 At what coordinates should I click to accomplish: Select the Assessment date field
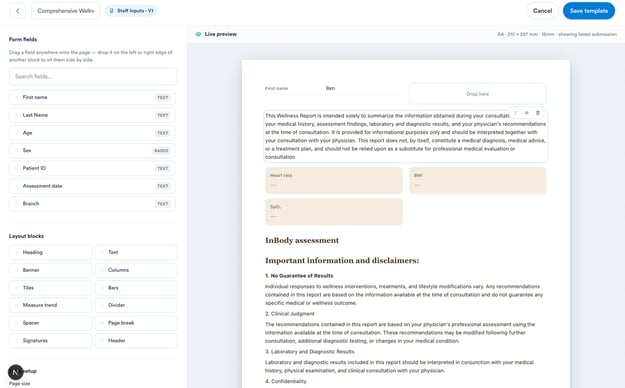(92, 186)
